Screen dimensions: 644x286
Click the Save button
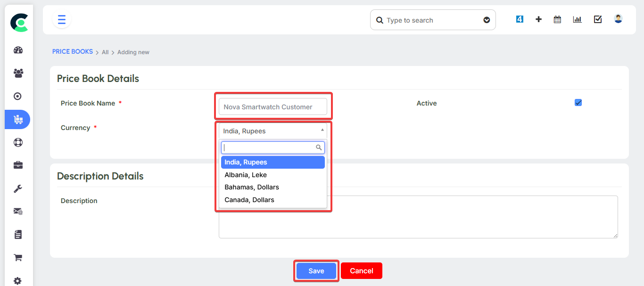(316, 271)
